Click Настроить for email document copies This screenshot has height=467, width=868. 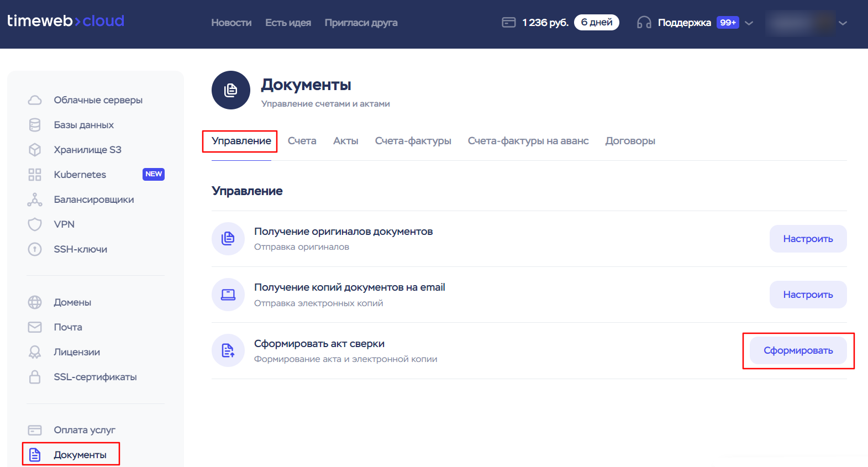tap(808, 295)
